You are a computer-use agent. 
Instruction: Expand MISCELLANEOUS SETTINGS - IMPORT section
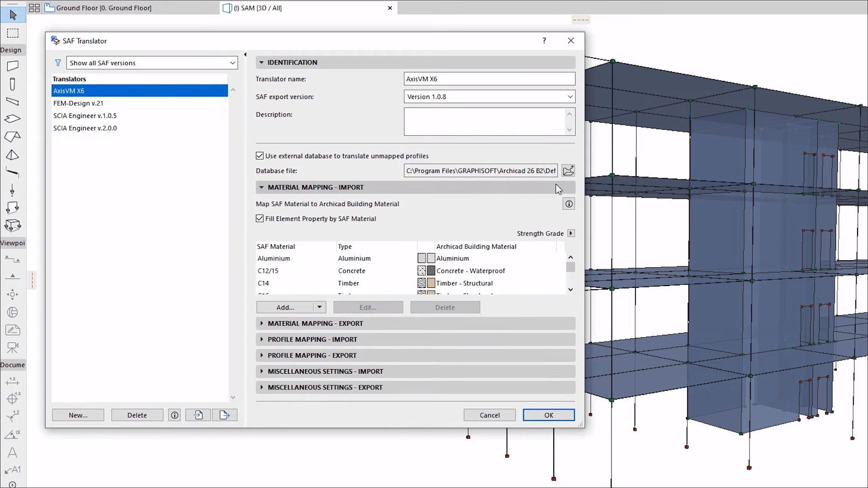pyautogui.click(x=261, y=371)
